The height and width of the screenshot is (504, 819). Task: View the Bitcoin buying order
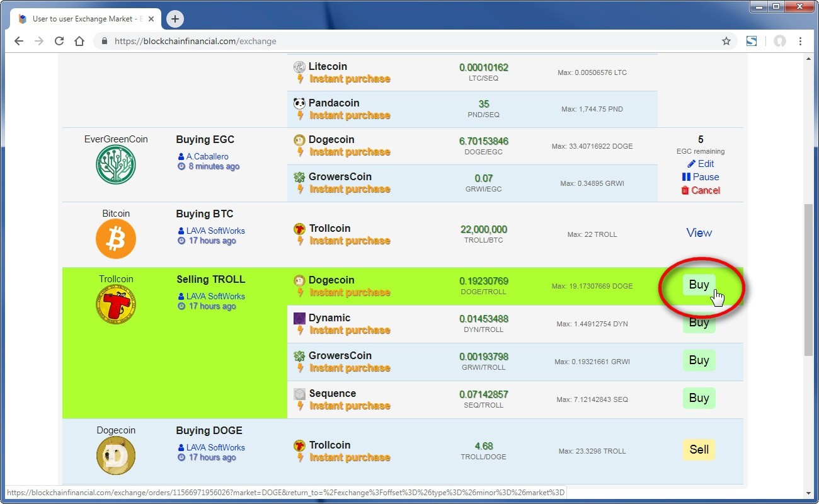[x=699, y=233]
